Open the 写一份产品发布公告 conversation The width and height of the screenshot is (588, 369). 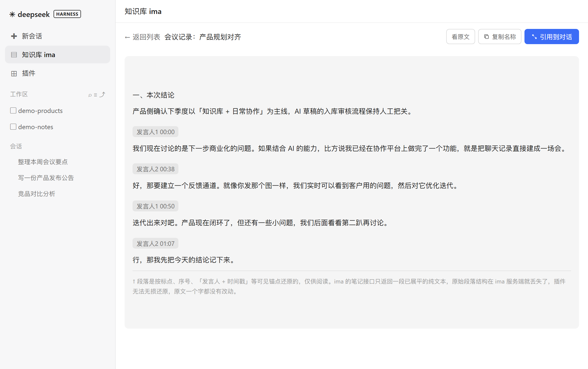click(46, 178)
